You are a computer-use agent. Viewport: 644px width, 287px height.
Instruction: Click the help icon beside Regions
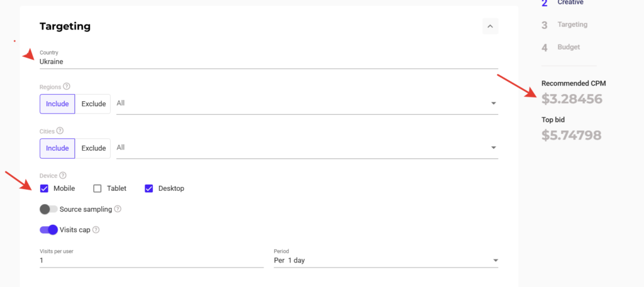point(67,87)
